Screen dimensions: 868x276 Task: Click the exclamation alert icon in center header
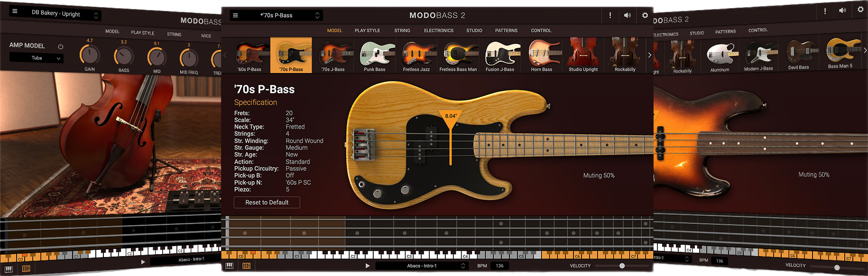(x=610, y=15)
